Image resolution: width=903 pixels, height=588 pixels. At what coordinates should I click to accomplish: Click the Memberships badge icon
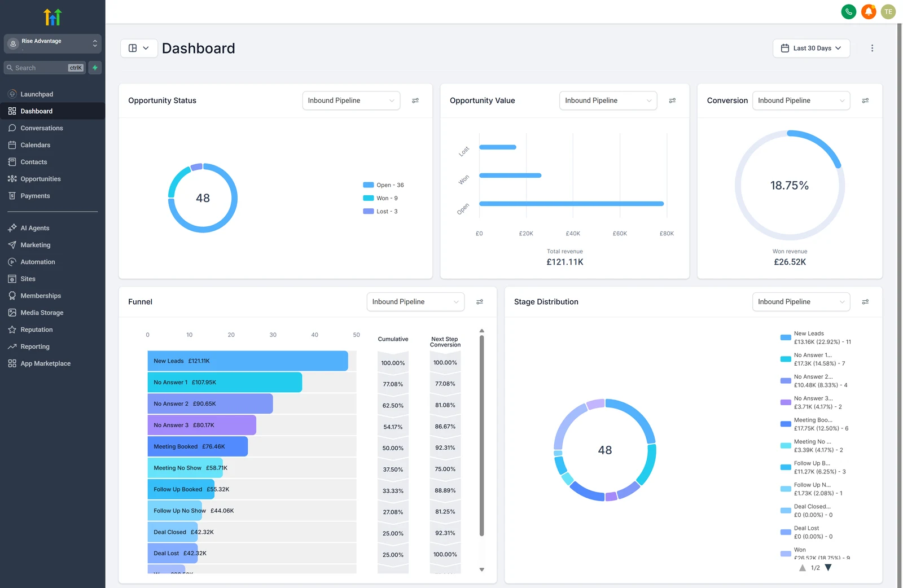(12, 296)
